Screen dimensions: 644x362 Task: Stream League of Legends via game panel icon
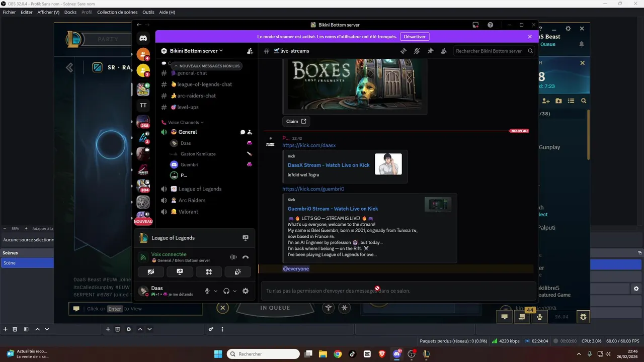[246, 238]
